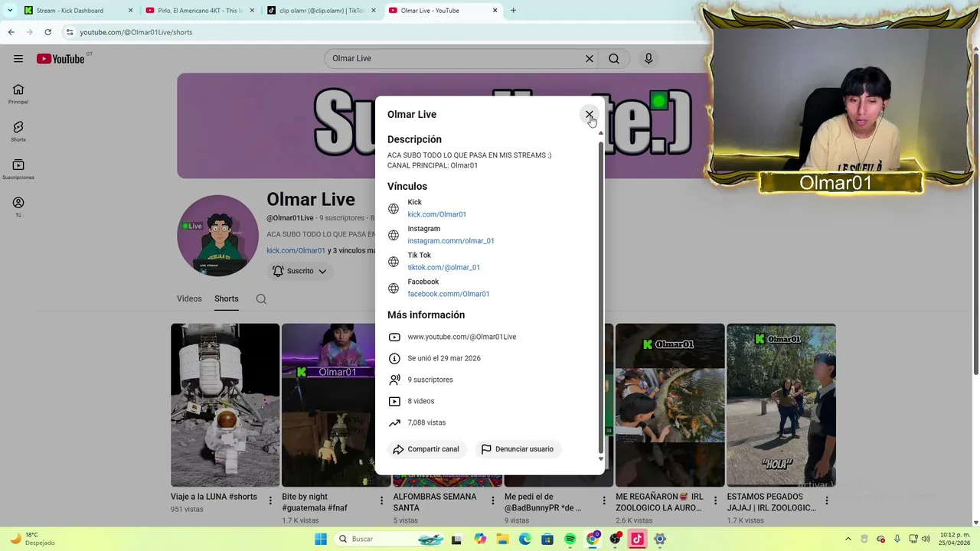
Task: Click 7,088 vistas statistic
Action: tap(426, 422)
